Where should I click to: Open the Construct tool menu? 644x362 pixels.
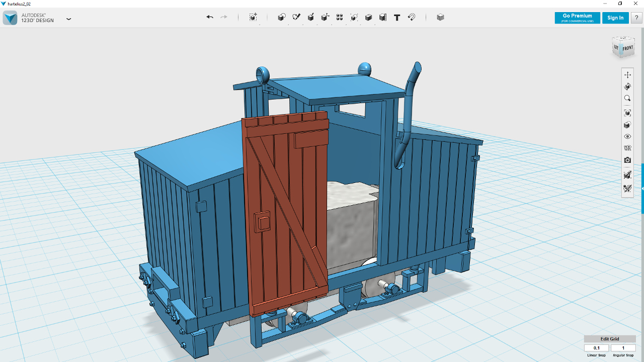tap(311, 17)
